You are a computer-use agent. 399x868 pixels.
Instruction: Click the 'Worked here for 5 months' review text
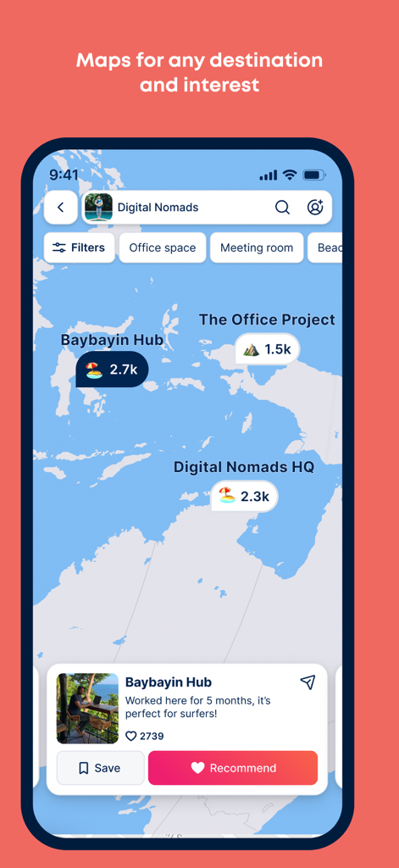197,708
